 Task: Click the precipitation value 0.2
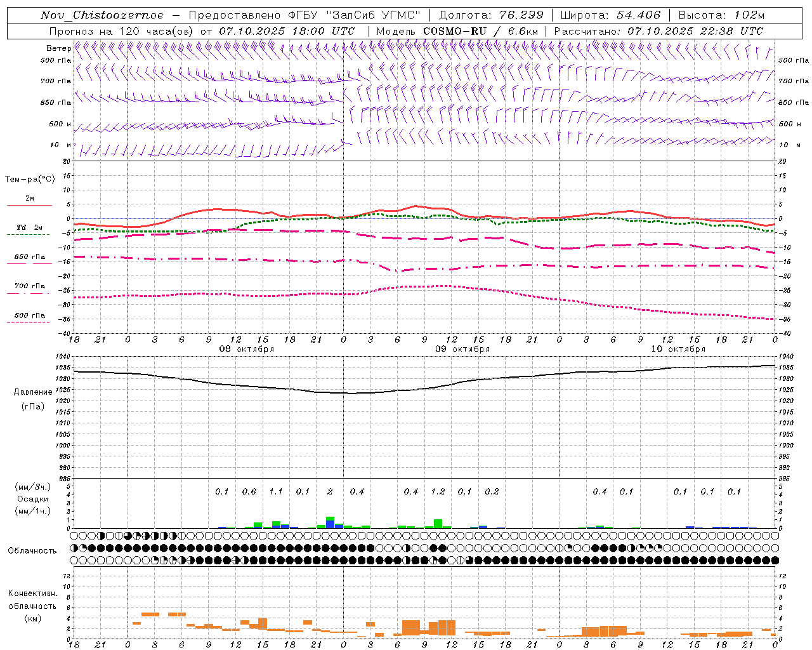click(x=492, y=491)
